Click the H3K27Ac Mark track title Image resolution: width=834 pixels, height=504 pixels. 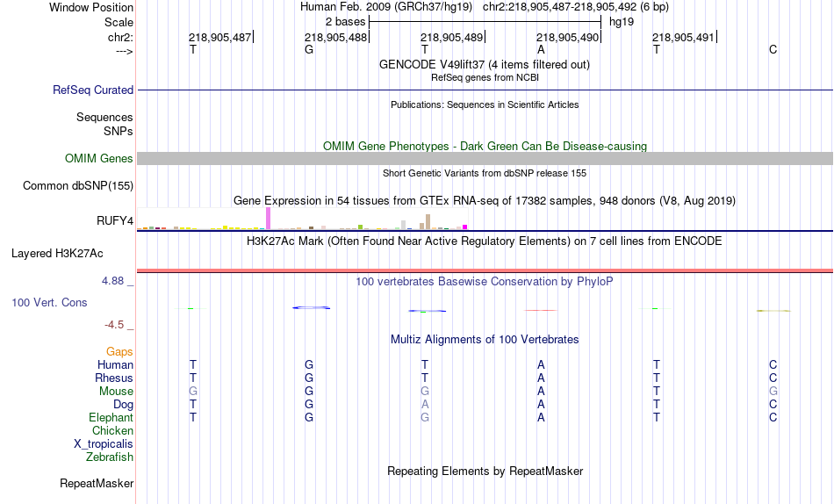click(485, 241)
